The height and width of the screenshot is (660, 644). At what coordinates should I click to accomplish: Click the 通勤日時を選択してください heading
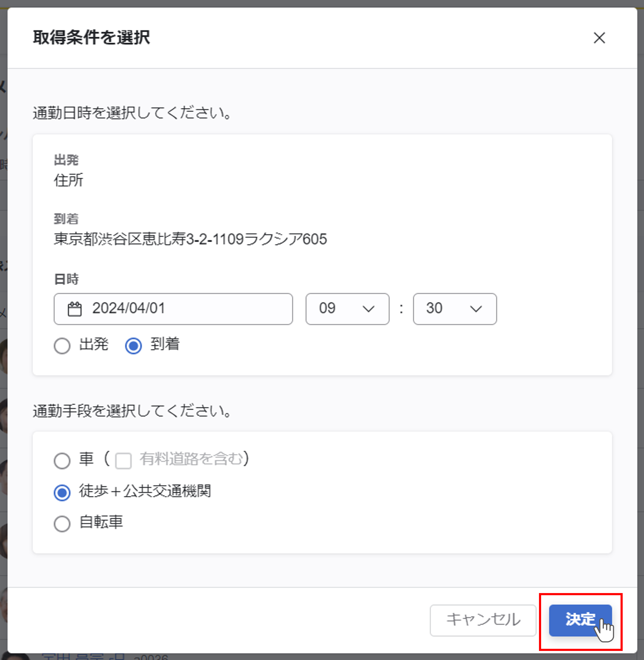coord(132,113)
